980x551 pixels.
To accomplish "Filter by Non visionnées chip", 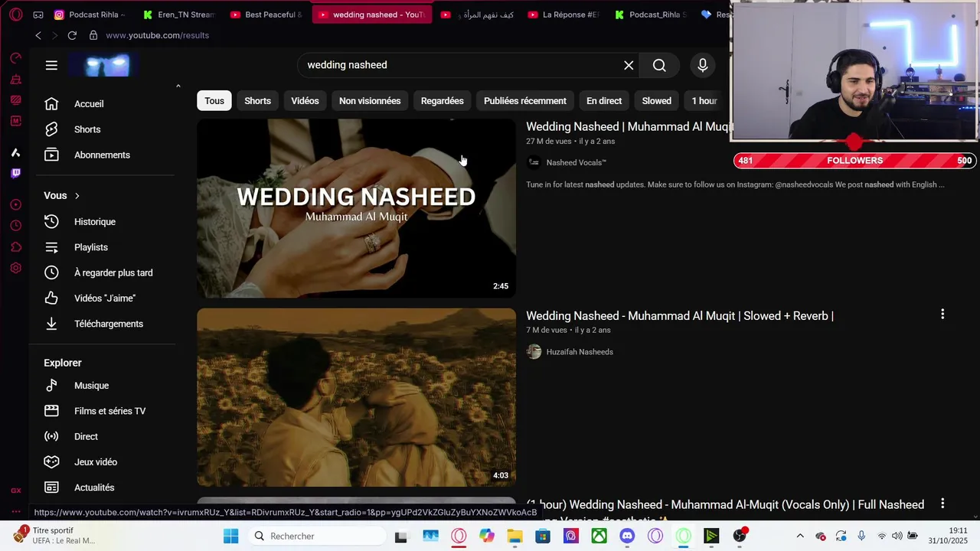I will [x=370, y=101].
